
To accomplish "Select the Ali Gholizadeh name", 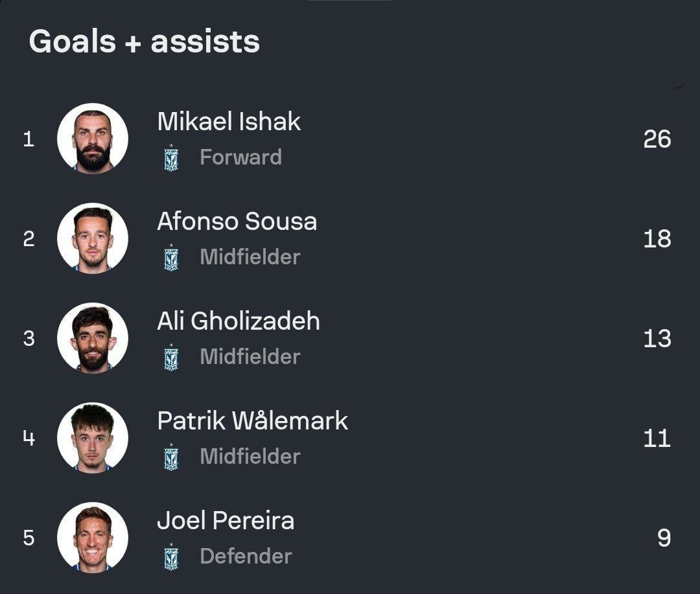I will [239, 321].
